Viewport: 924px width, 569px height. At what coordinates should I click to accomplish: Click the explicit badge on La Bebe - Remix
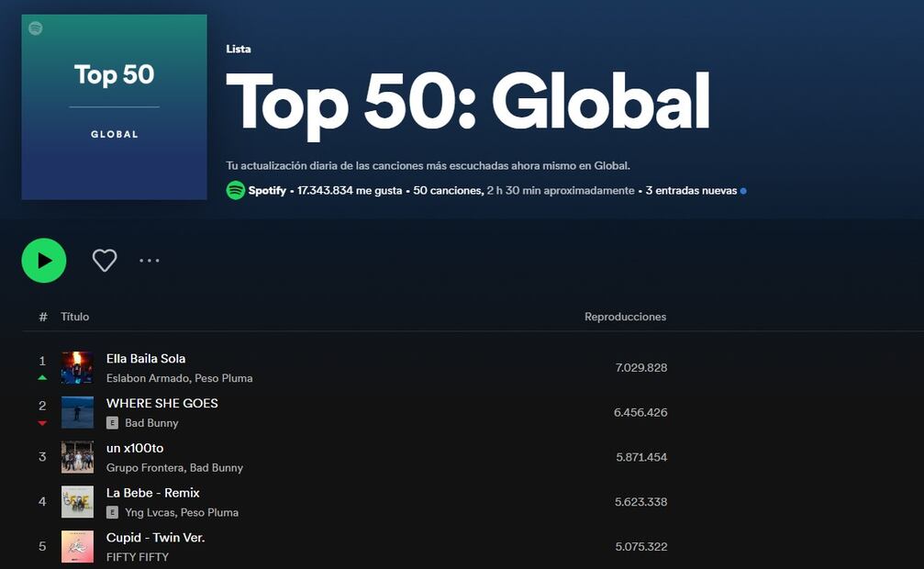coord(113,513)
